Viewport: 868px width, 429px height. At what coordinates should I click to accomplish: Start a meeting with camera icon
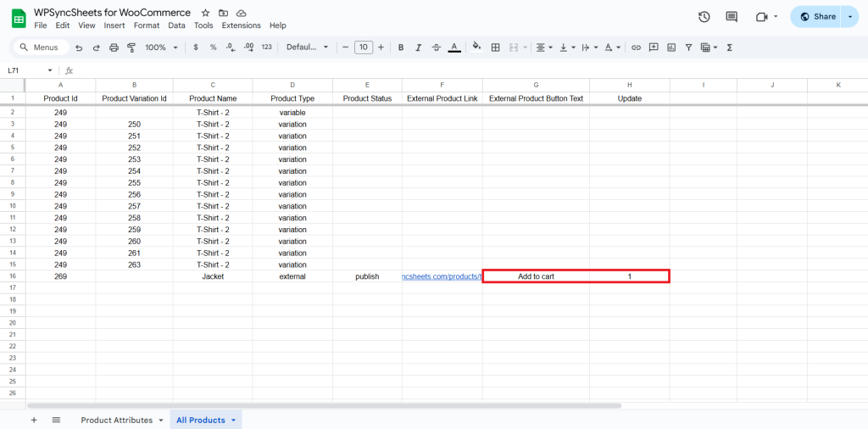click(x=762, y=17)
